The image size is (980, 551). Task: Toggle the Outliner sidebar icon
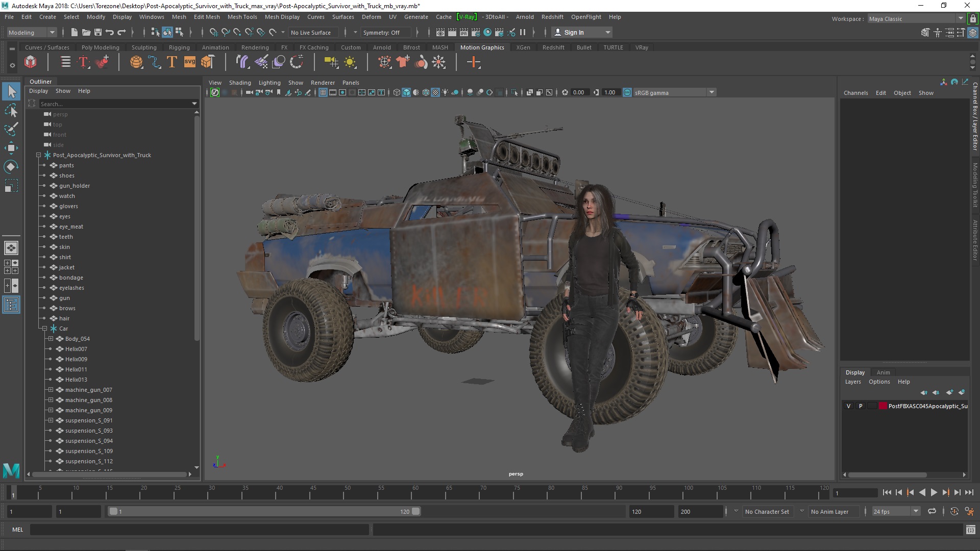(11, 305)
